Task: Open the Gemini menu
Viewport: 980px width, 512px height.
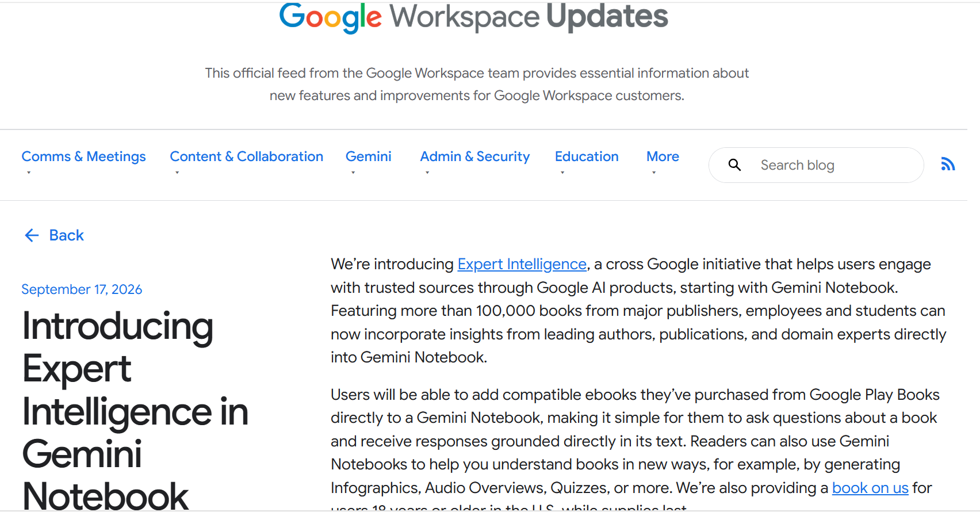Action: [x=368, y=156]
